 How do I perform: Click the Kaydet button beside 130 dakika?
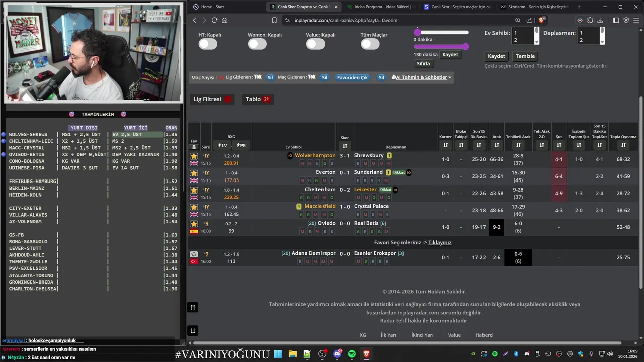click(450, 54)
